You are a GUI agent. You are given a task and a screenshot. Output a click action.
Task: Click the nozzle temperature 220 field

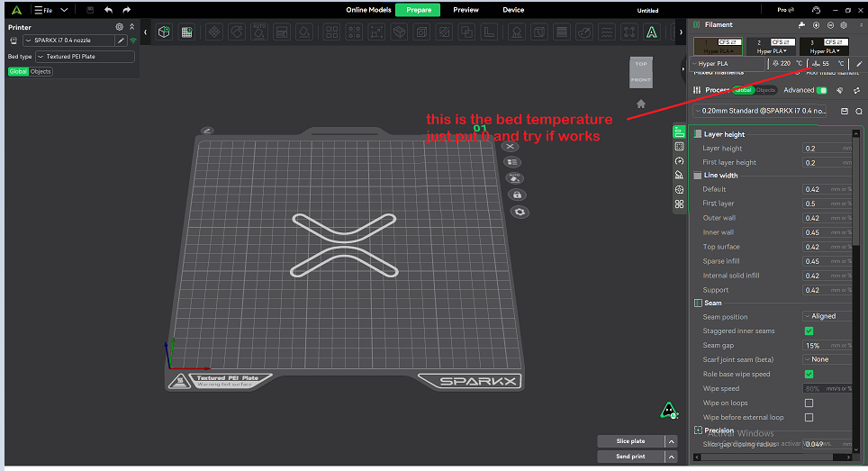(x=787, y=64)
